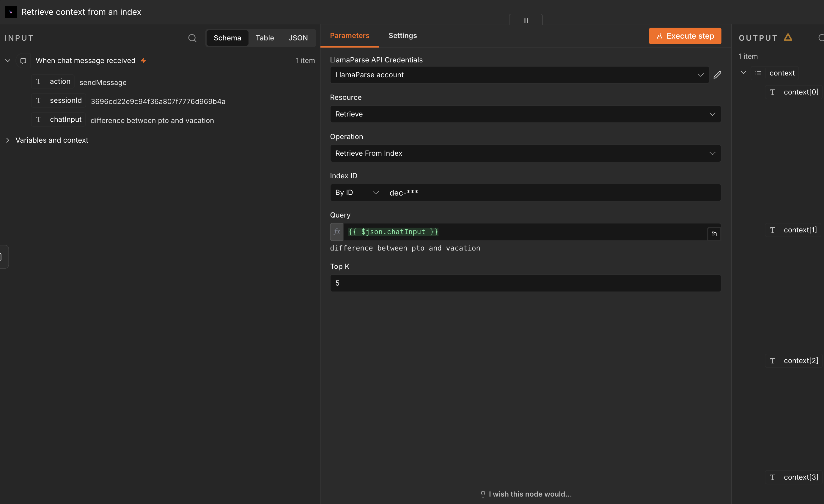Click the text type icon beside action
Viewport: 824px width, 504px height.
[x=39, y=81]
